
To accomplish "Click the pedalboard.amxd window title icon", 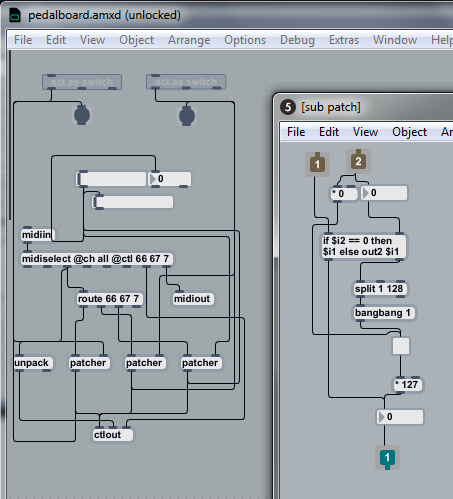I will (x=15, y=15).
